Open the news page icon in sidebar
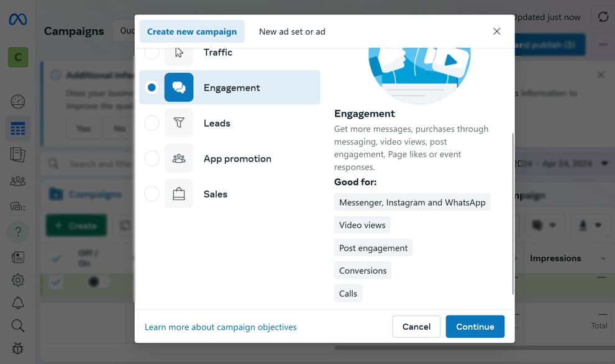Viewport: 615px width, 364px height. click(x=17, y=257)
